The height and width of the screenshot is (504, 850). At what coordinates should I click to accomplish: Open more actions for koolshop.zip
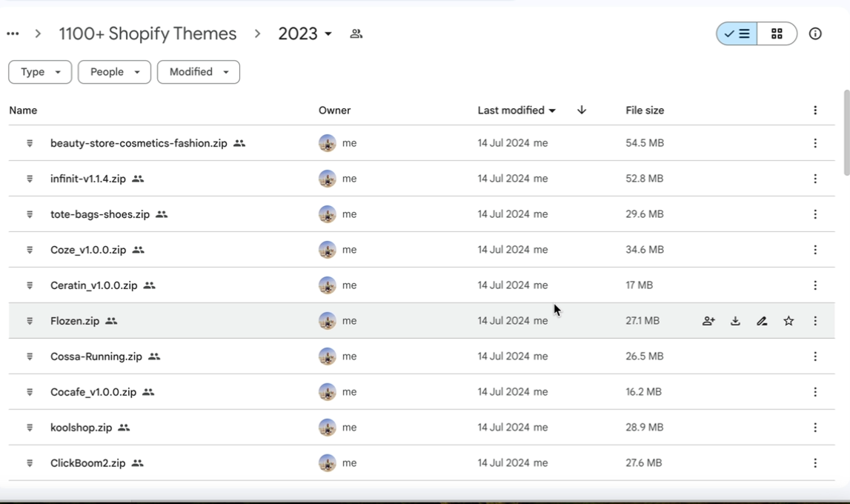(815, 428)
